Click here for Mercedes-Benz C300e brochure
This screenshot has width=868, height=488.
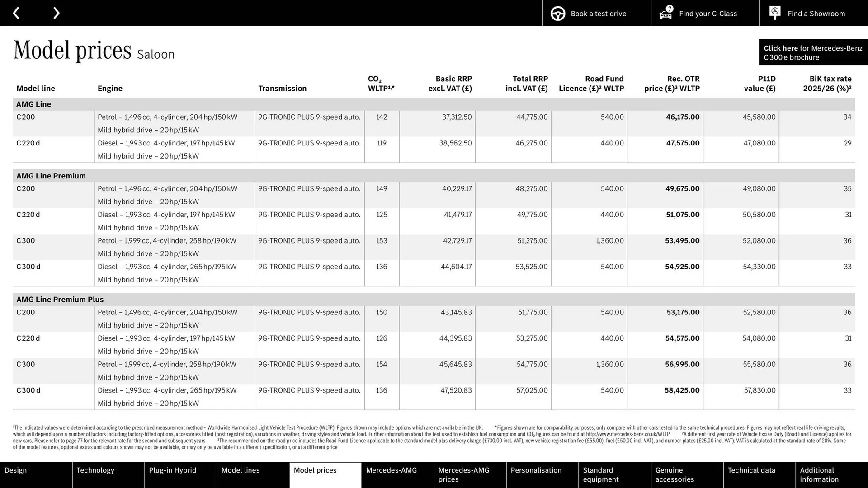pyautogui.click(x=813, y=52)
